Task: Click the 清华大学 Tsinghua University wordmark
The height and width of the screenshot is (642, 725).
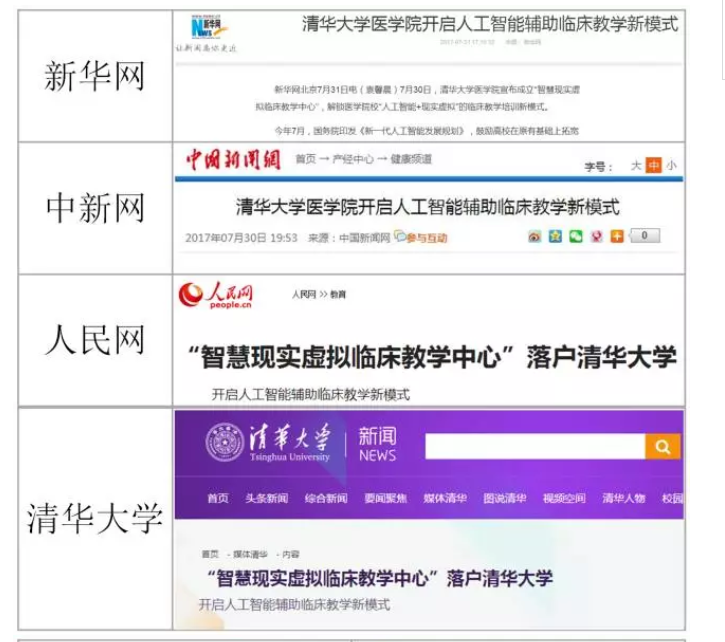Action: [x=290, y=442]
